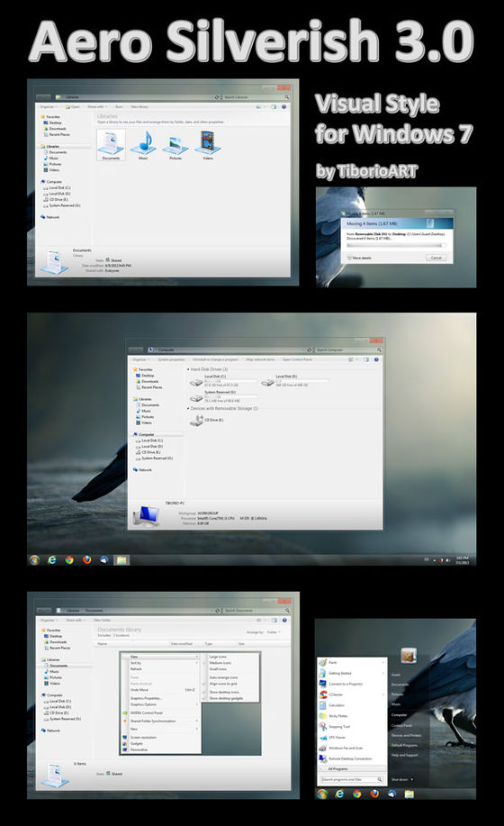Click the Search programs and files box

tap(351, 779)
